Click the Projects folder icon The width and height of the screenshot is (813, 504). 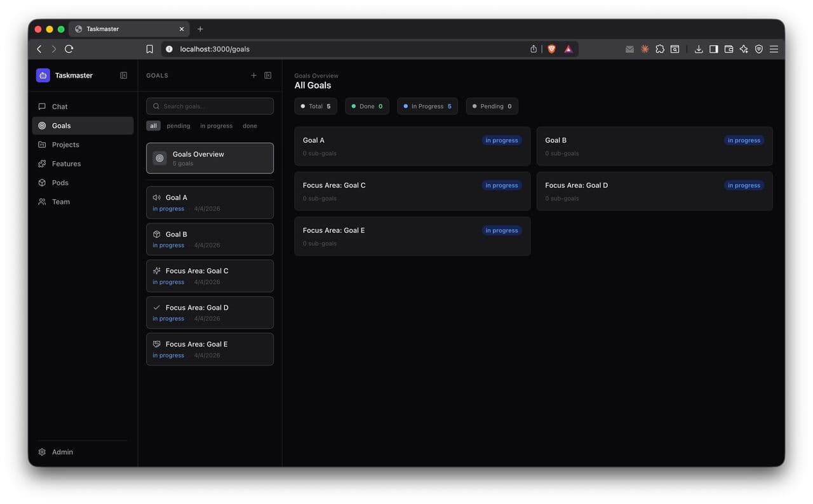tap(41, 144)
